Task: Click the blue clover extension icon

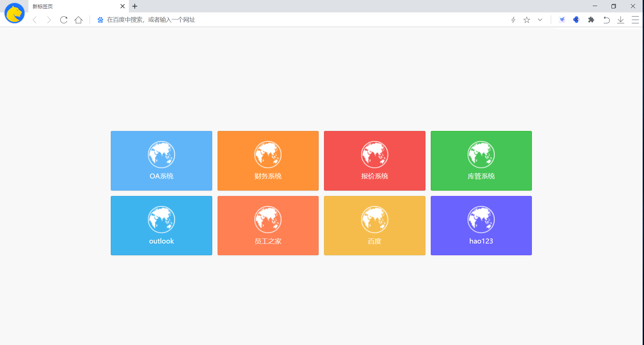Action: coord(576,20)
